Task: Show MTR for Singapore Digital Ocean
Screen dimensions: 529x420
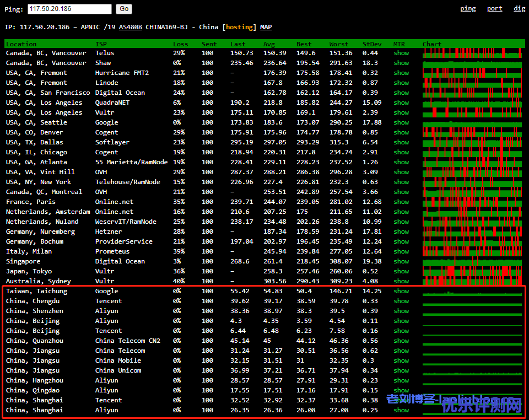Action: point(401,261)
